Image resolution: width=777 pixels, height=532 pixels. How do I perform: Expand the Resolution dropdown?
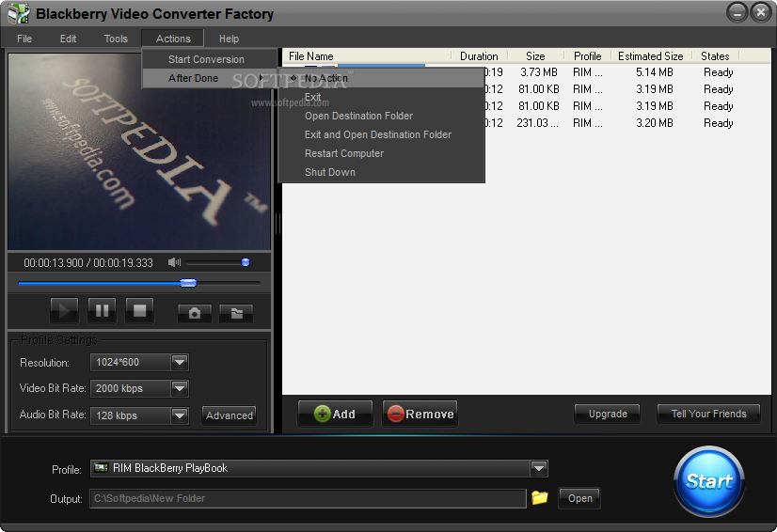coord(180,363)
